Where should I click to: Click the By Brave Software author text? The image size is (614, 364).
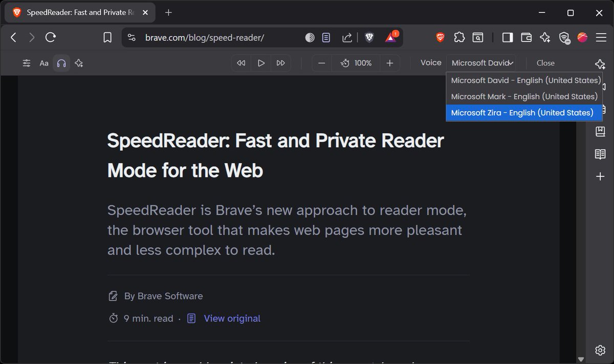point(163,296)
